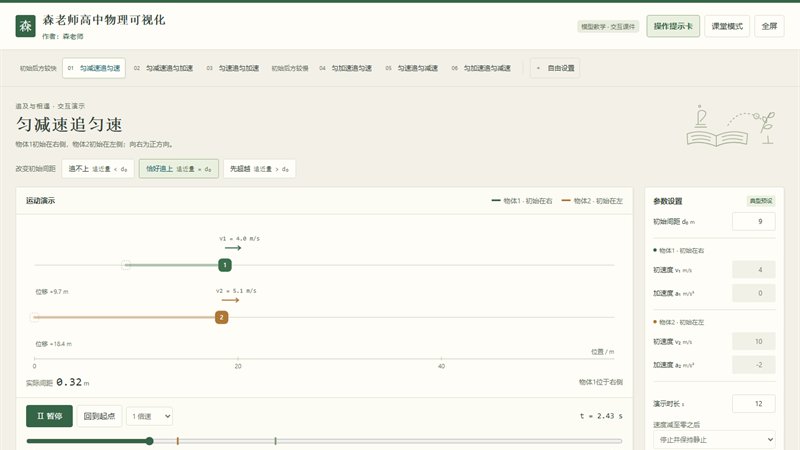Click the orange object 2 marker
Viewport: 800px width, 450px height.
click(x=221, y=317)
